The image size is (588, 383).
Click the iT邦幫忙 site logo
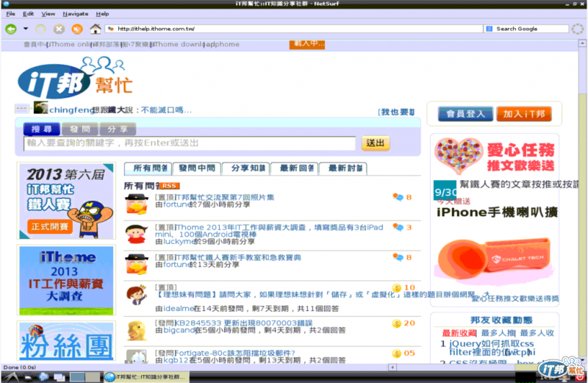75,78
